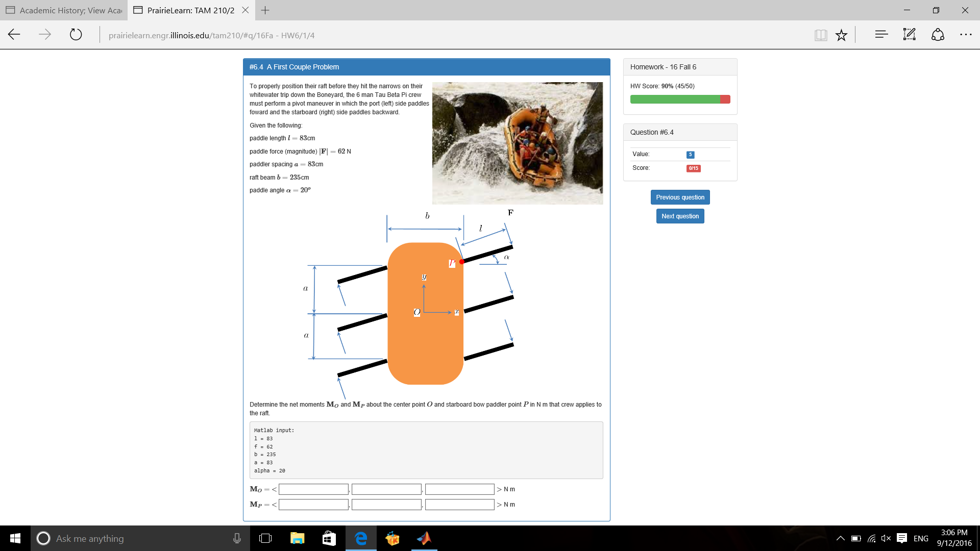The width and height of the screenshot is (980, 551).
Task: Click the Edge Share icon
Action: click(x=938, y=35)
